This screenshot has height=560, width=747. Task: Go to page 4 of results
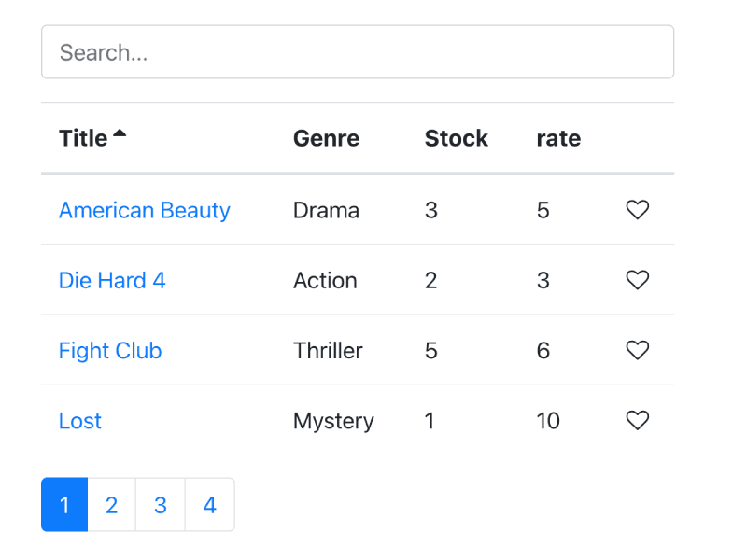coord(209,505)
